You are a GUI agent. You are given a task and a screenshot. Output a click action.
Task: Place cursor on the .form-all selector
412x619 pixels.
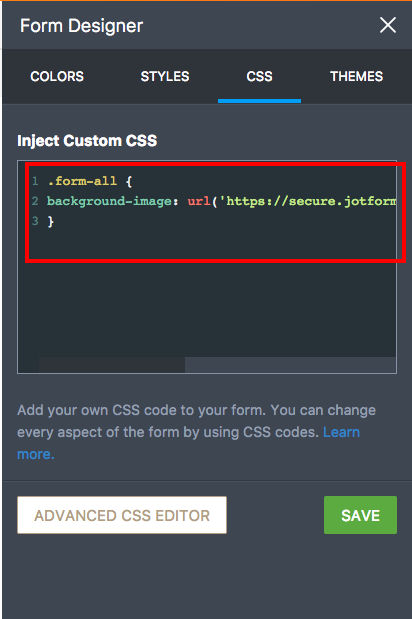82,181
